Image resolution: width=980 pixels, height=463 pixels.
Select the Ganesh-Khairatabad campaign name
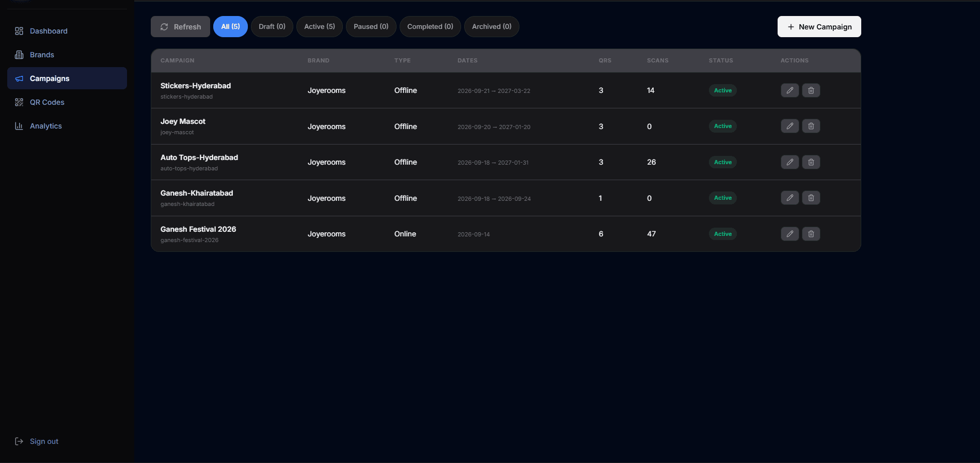click(197, 193)
